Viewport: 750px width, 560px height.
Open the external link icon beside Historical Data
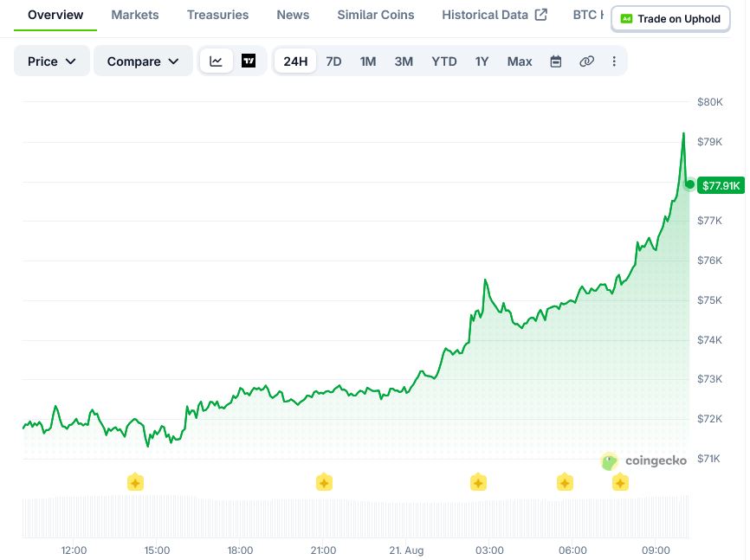pyautogui.click(x=541, y=15)
